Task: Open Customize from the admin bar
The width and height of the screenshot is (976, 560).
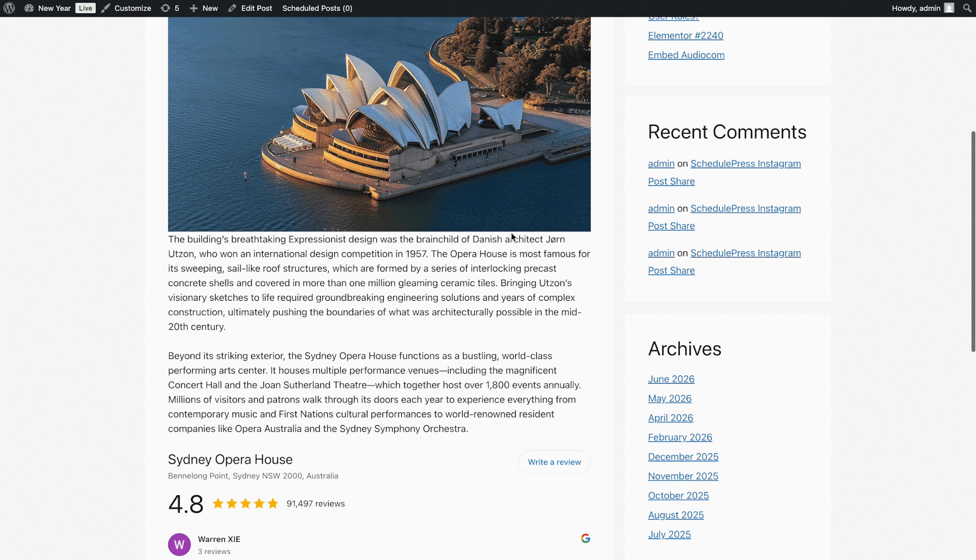Action: tap(126, 8)
